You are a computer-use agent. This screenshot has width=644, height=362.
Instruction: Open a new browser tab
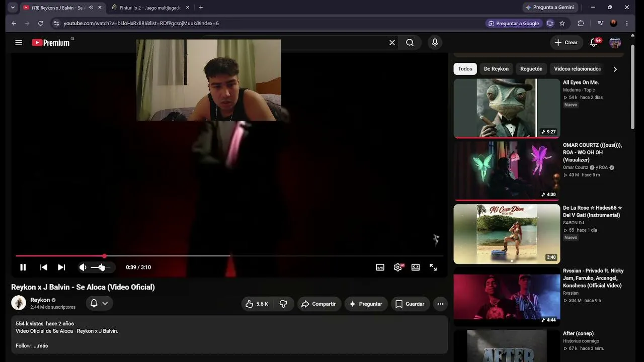click(201, 8)
